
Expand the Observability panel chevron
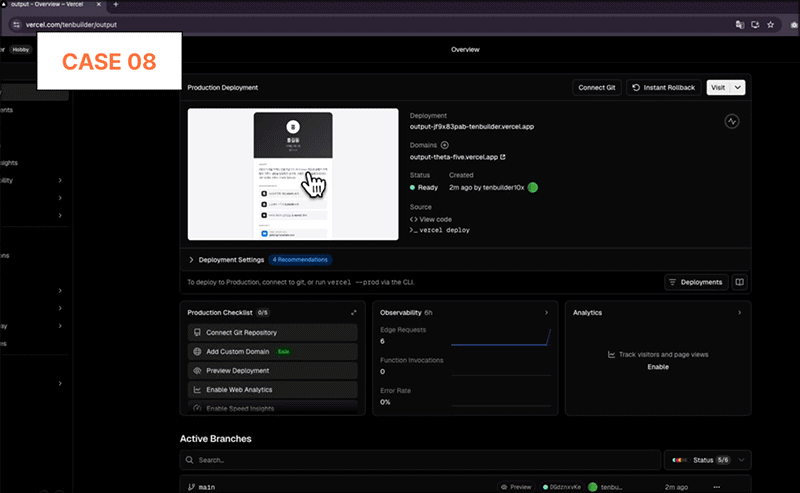[546, 312]
